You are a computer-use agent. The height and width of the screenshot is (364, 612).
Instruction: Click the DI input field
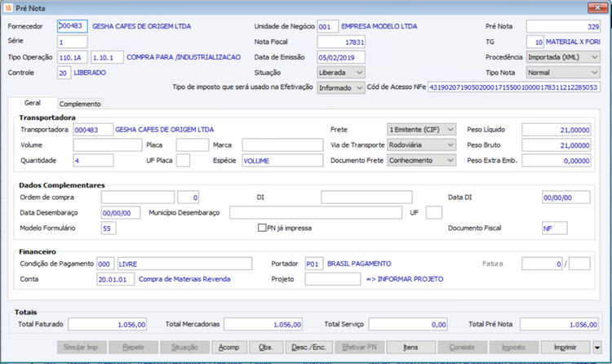366,198
